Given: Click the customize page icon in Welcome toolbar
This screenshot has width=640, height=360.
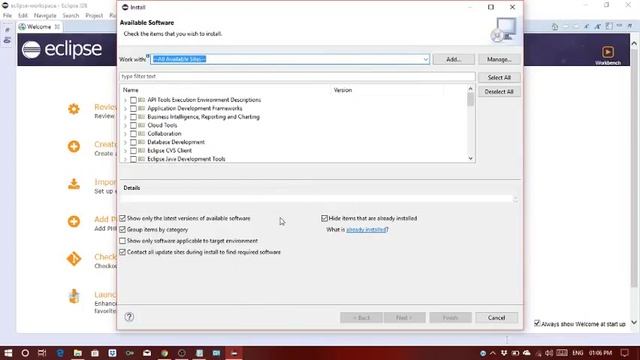Looking at the screenshot, I should tap(609, 27).
